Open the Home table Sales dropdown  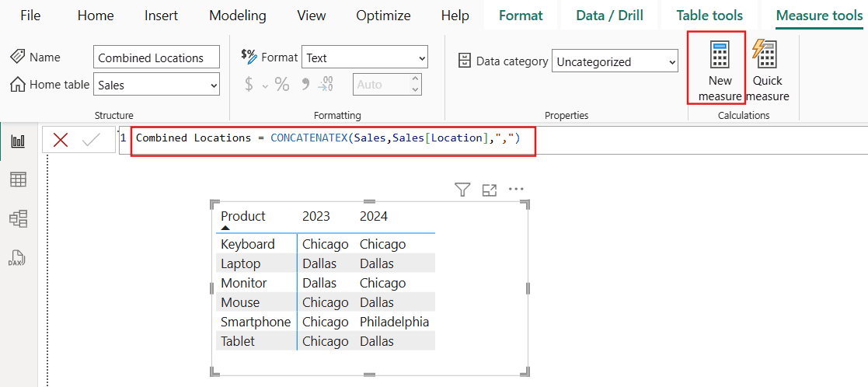pyautogui.click(x=157, y=85)
